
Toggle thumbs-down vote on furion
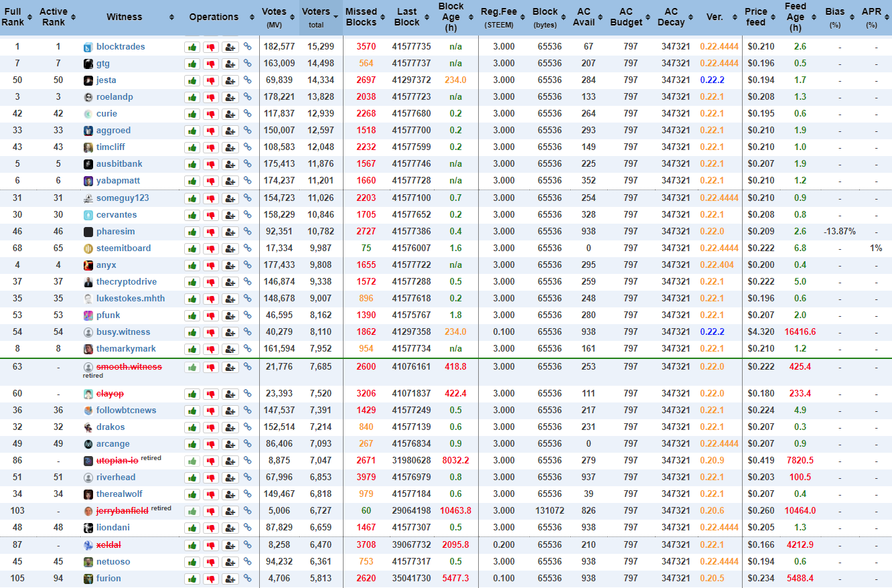pyautogui.click(x=211, y=579)
